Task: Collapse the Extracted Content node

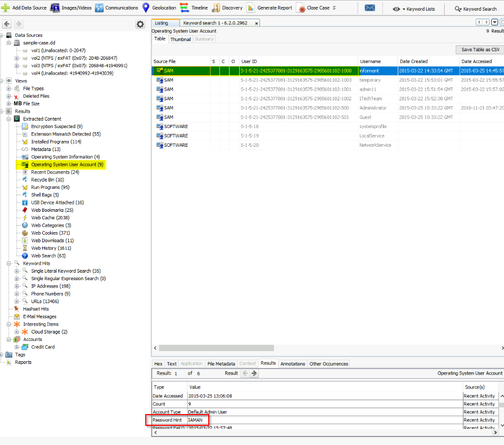Action: [9, 119]
